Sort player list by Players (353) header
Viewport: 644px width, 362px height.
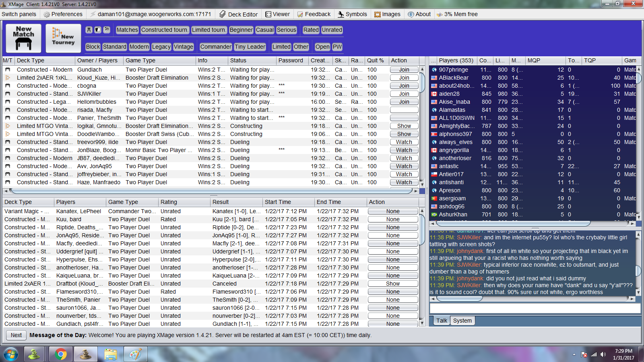click(457, 60)
